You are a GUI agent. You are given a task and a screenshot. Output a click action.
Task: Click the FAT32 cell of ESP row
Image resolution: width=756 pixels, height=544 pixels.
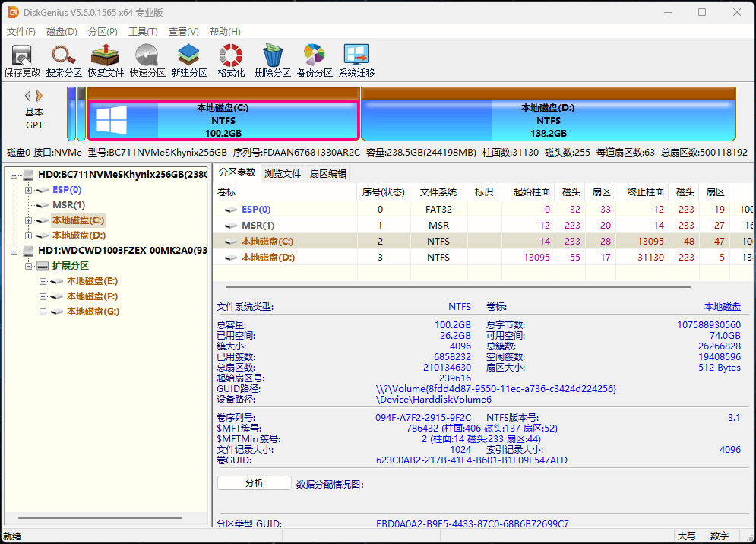coord(438,210)
